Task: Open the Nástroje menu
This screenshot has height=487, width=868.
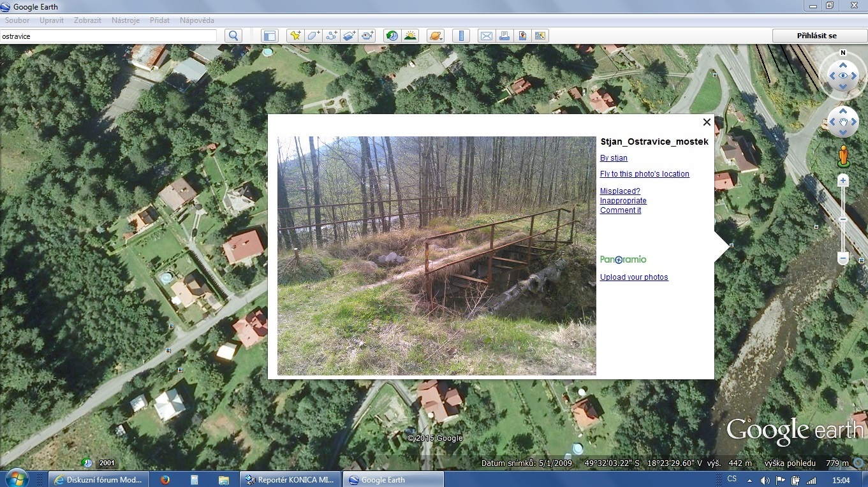Action: pyautogui.click(x=126, y=20)
